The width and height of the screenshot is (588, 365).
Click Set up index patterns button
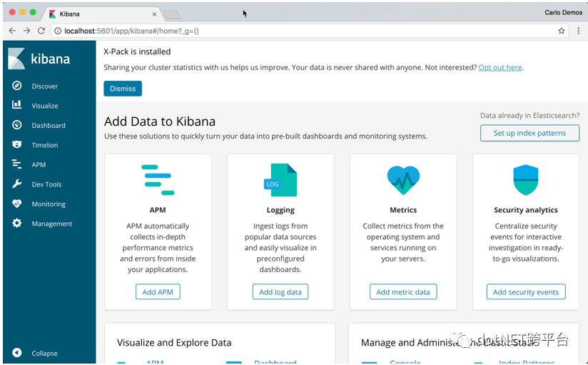pyautogui.click(x=529, y=133)
